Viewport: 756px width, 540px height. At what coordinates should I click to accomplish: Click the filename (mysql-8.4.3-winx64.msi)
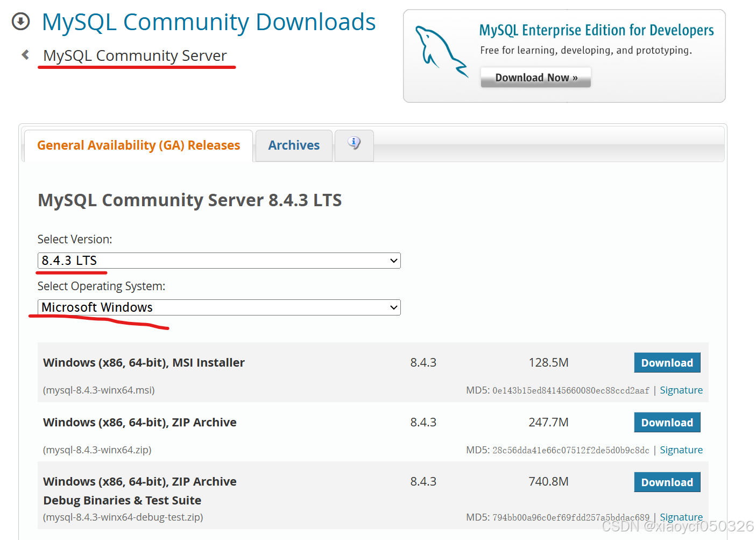(x=99, y=390)
